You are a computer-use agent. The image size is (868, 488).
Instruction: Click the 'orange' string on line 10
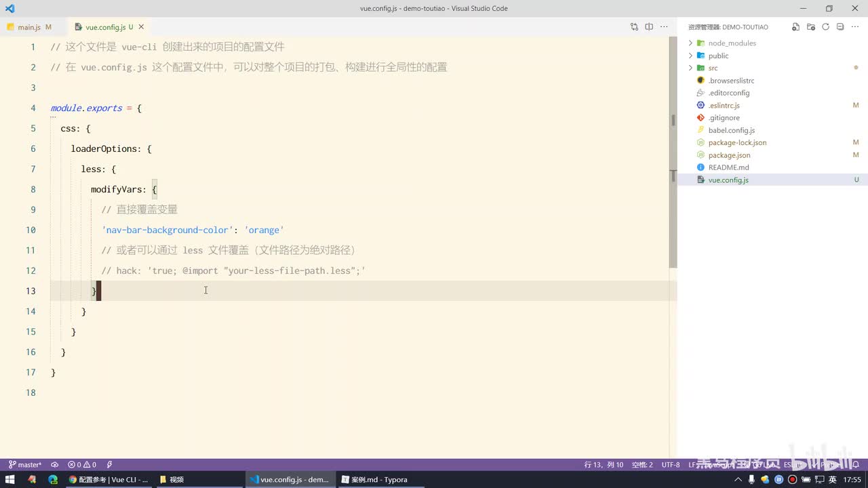pos(264,230)
